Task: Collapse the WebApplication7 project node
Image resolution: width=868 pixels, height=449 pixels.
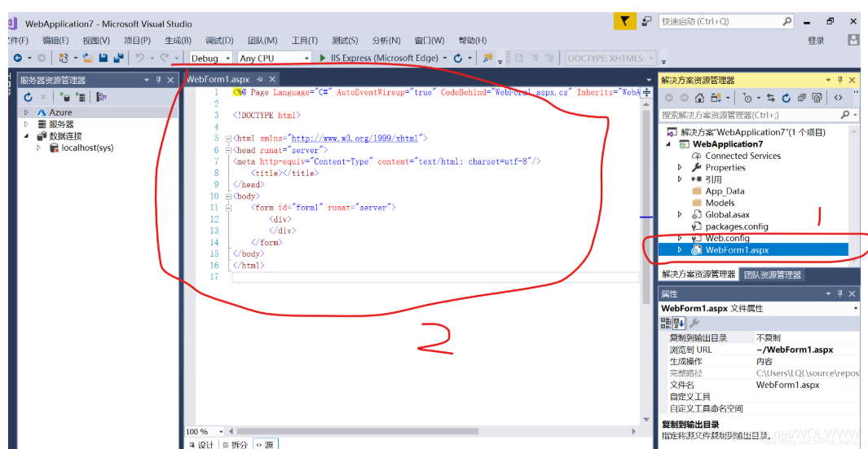Action: pos(668,144)
